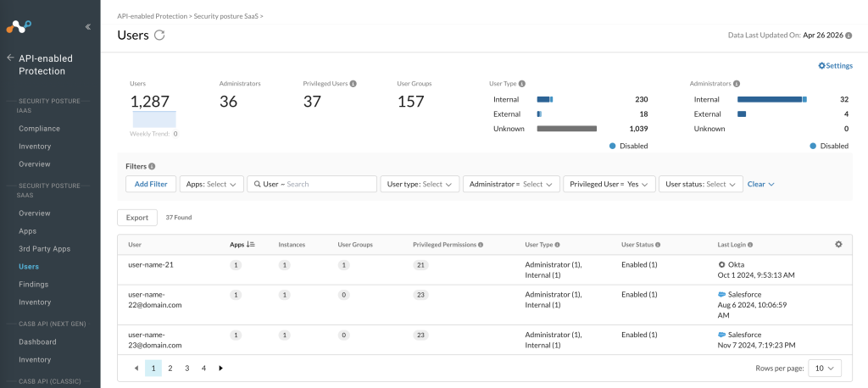868x388 pixels.
Task: Click the refresh icon next to Users
Action: click(159, 36)
